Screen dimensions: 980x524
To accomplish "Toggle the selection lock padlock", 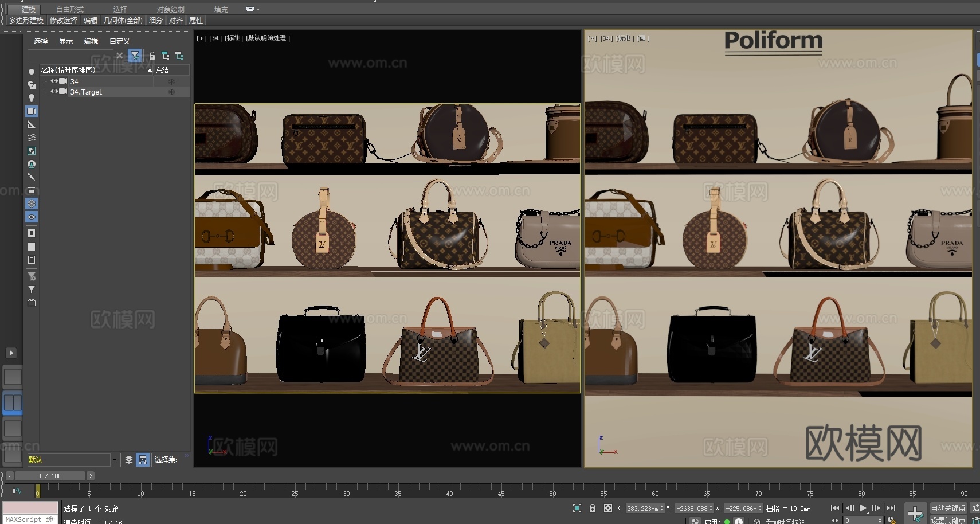I will (593, 508).
